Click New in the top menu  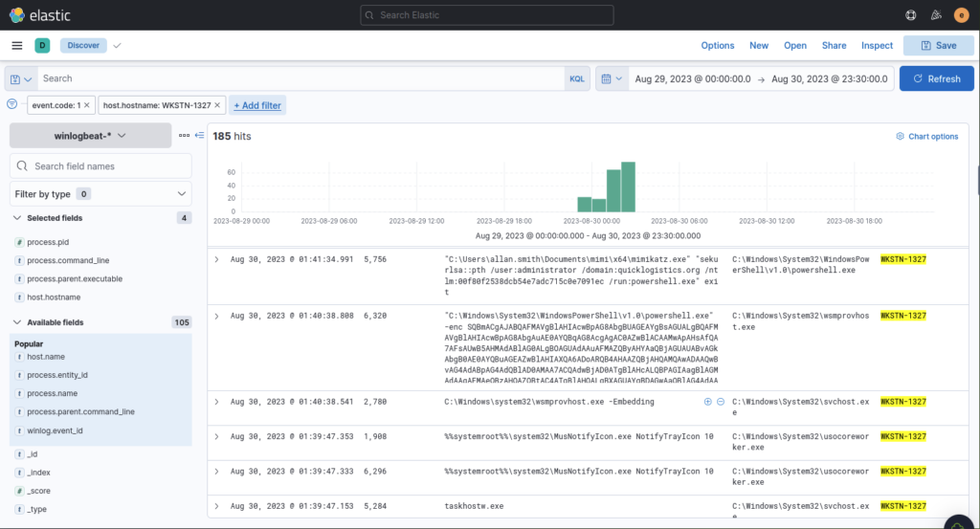[x=759, y=45]
